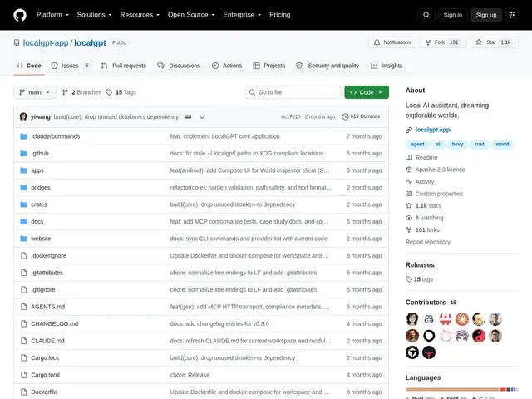Click the Fork 101 button

(443, 42)
